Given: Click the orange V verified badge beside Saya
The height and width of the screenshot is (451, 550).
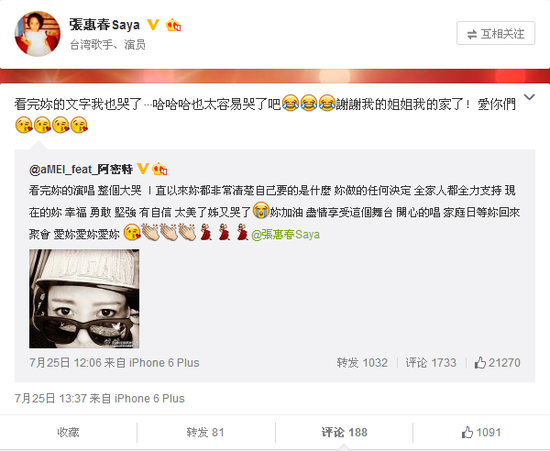Looking at the screenshot, I should 153,25.
